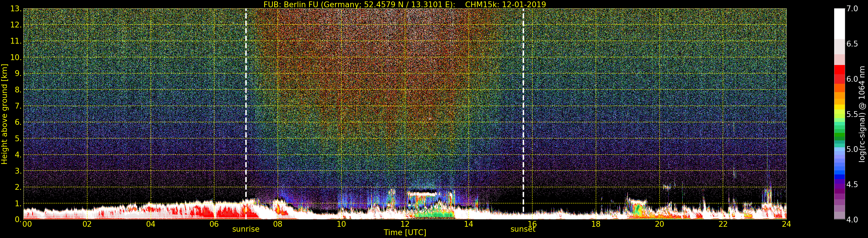Click the time axis tick label 10
Screen dimensions: 868x238
[341, 224]
